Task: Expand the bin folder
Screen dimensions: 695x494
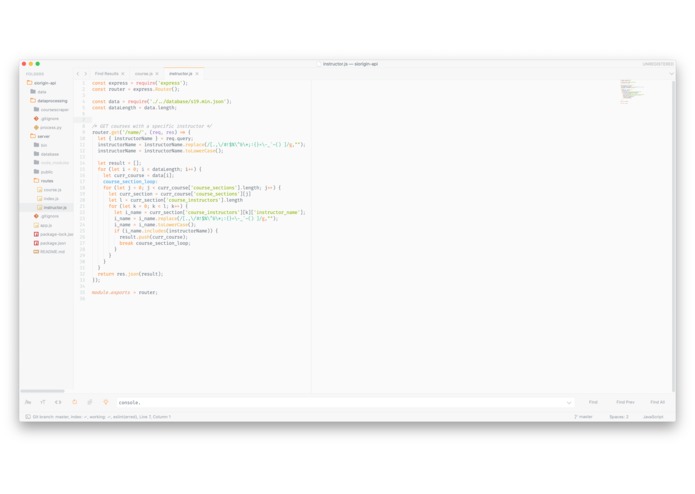Action: (x=40, y=145)
